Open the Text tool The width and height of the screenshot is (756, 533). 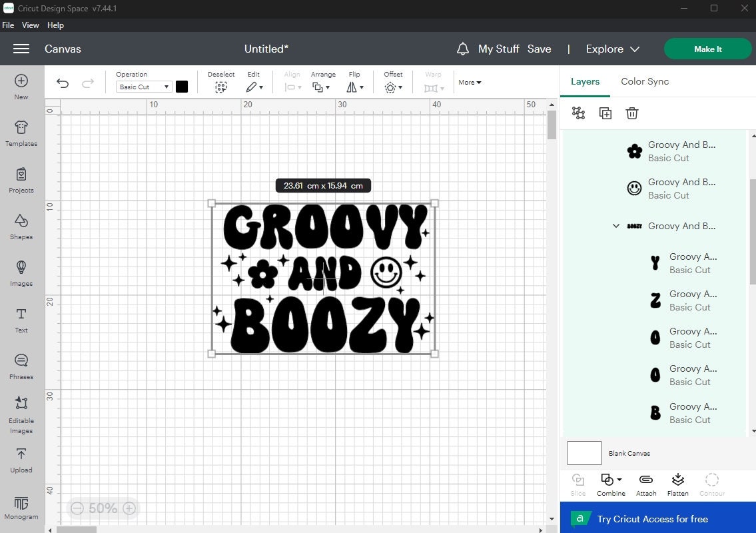click(21, 320)
